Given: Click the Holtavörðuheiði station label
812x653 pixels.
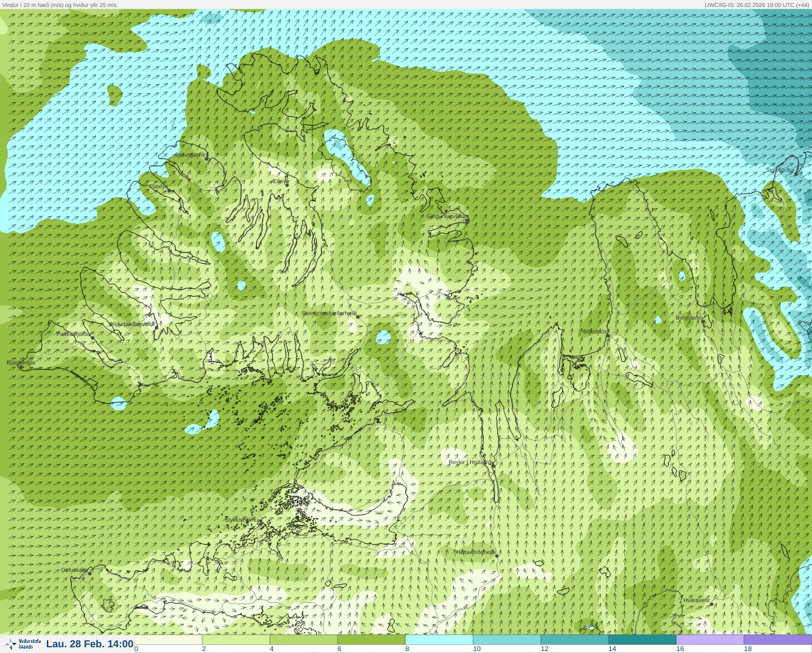Looking at the screenshot, I should (x=476, y=552).
